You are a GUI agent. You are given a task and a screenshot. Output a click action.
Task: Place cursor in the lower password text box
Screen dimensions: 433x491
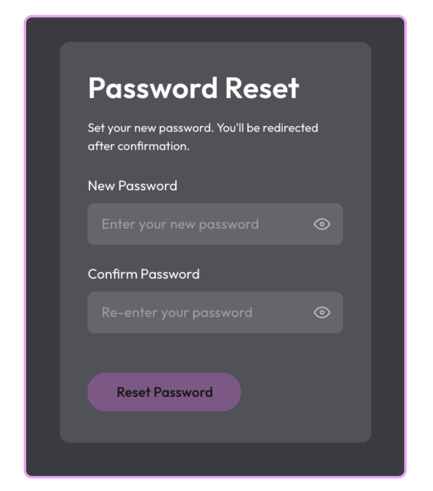215,312
